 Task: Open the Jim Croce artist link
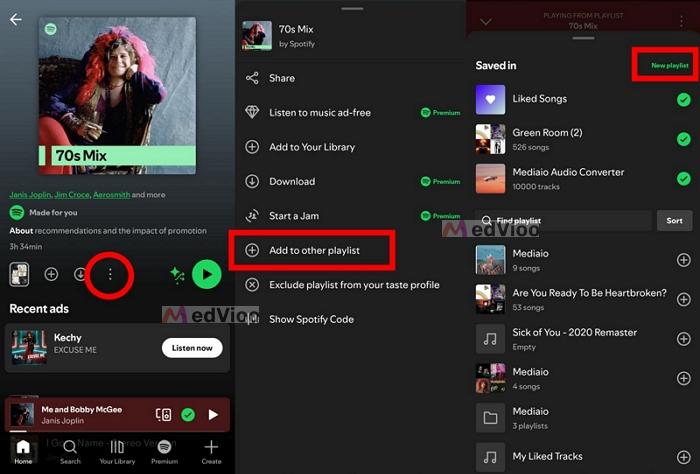(x=72, y=195)
